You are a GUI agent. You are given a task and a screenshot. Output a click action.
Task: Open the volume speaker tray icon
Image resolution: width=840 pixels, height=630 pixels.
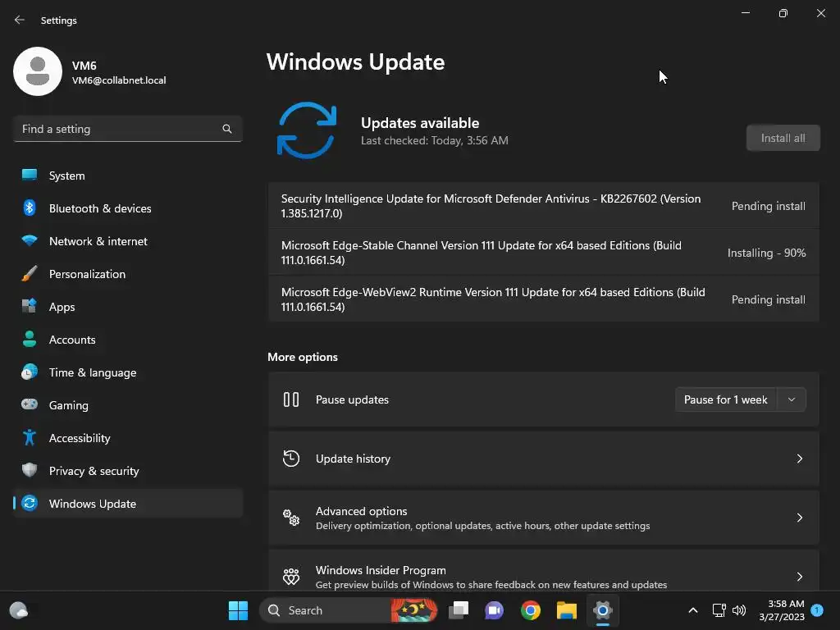pyautogui.click(x=739, y=610)
